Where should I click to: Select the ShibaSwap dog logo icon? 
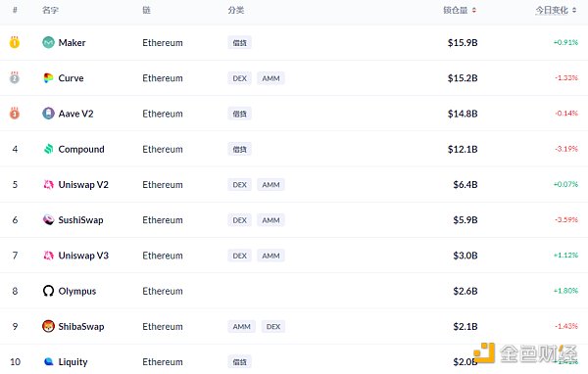(x=48, y=326)
